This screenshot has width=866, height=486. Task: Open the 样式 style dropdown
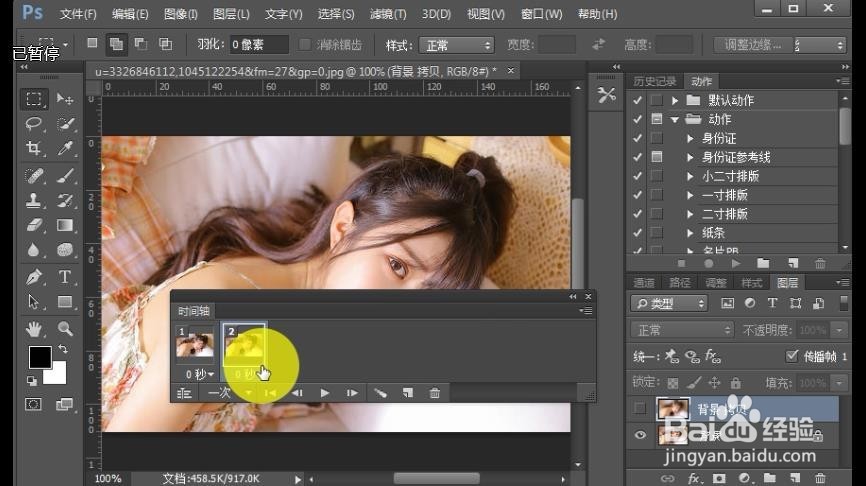[x=456, y=45]
